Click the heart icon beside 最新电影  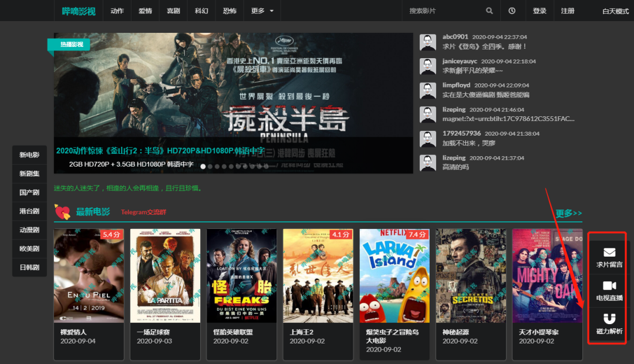pos(62,212)
